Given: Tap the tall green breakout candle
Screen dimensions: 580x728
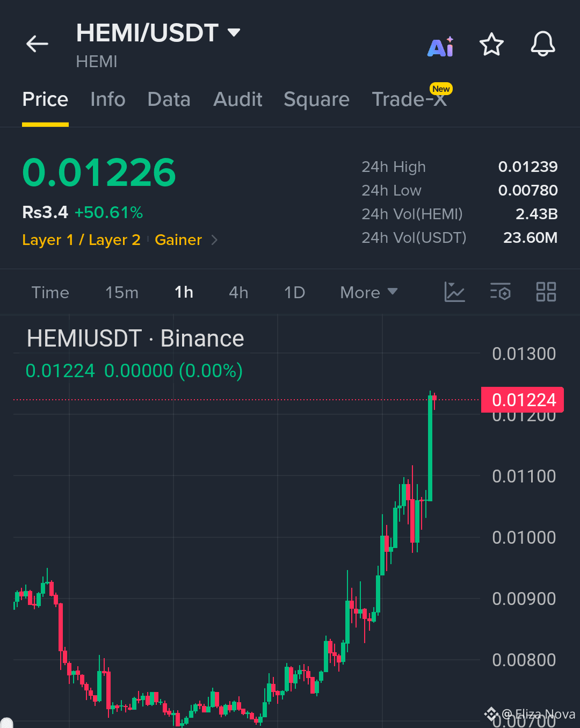Looking at the screenshot, I should click(x=430, y=448).
